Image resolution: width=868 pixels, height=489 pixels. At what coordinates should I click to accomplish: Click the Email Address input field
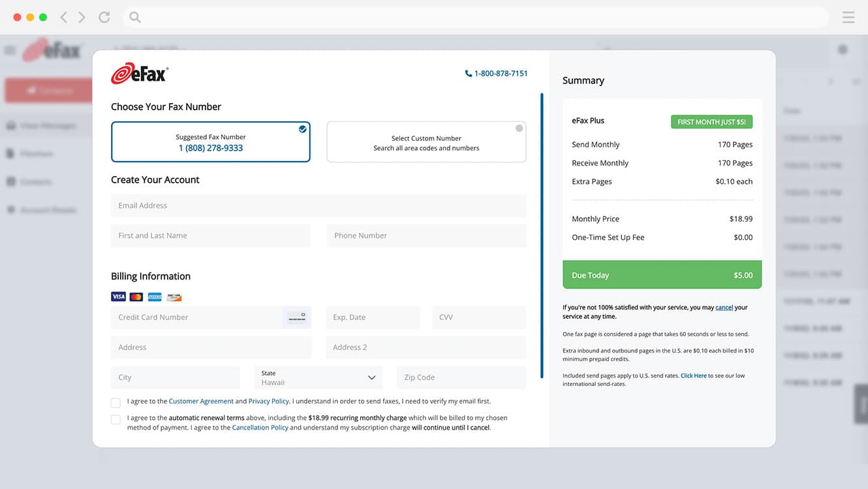tap(318, 205)
